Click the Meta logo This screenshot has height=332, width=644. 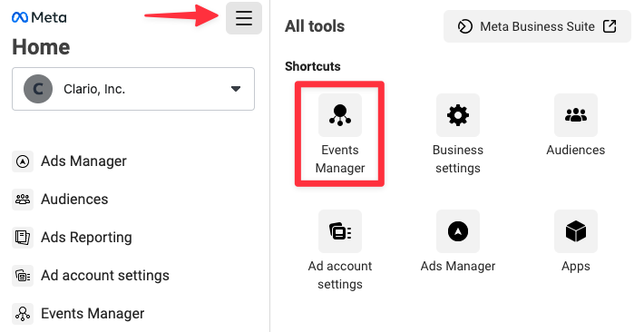(39, 17)
